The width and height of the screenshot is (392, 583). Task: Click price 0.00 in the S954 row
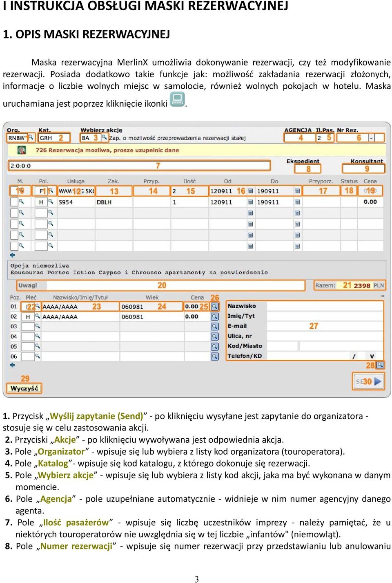370,202
